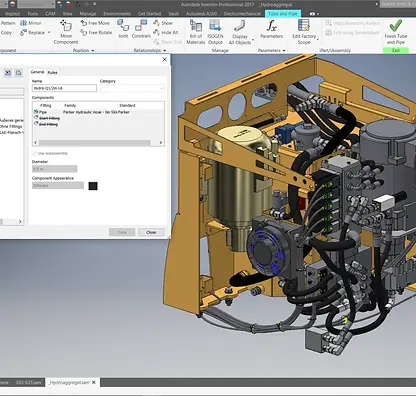
Task: Select the Tube and Pipe ribbon tab
Action: [x=283, y=14]
